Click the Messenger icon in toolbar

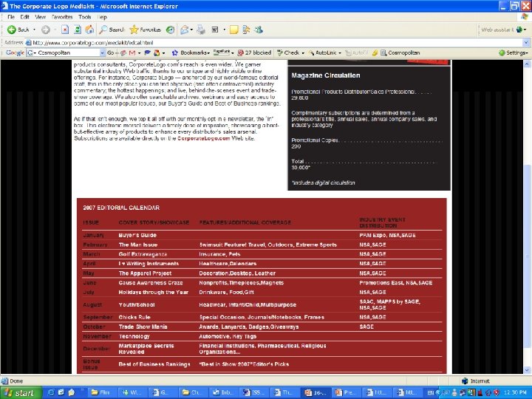tap(259, 30)
